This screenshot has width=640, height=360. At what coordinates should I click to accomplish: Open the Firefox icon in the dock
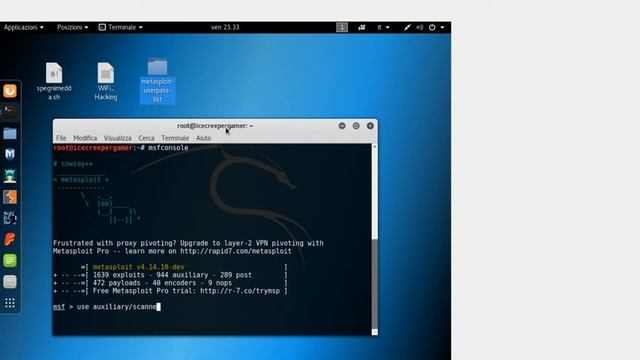[x=10, y=91]
